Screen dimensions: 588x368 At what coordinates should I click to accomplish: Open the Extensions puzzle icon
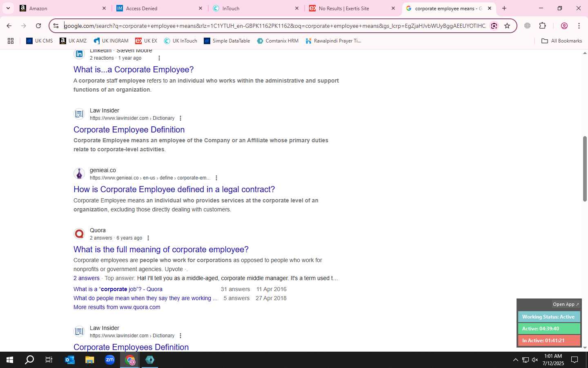click(542, 26)
